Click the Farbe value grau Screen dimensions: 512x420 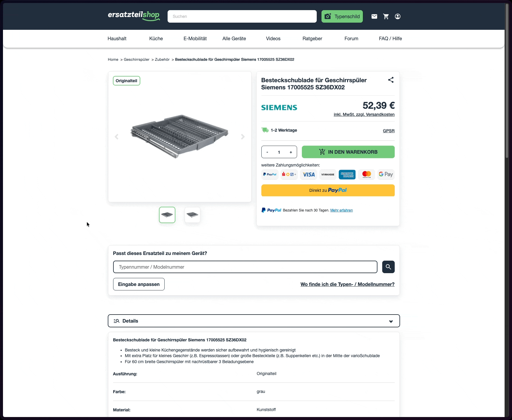click(261, 392)
